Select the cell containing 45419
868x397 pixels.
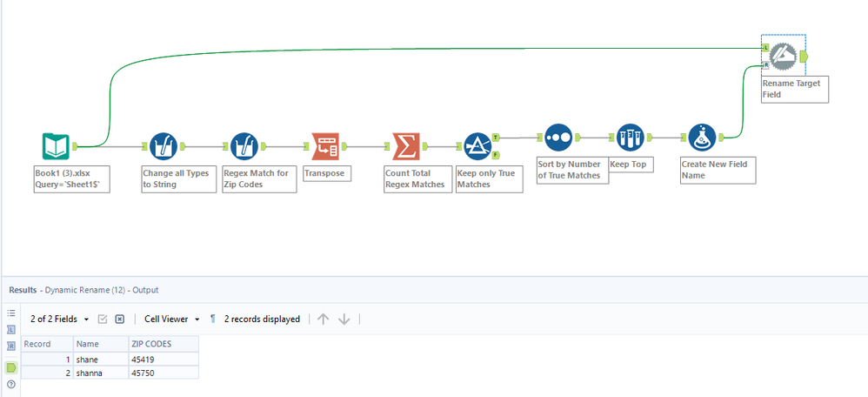click(x=164, y=360)
